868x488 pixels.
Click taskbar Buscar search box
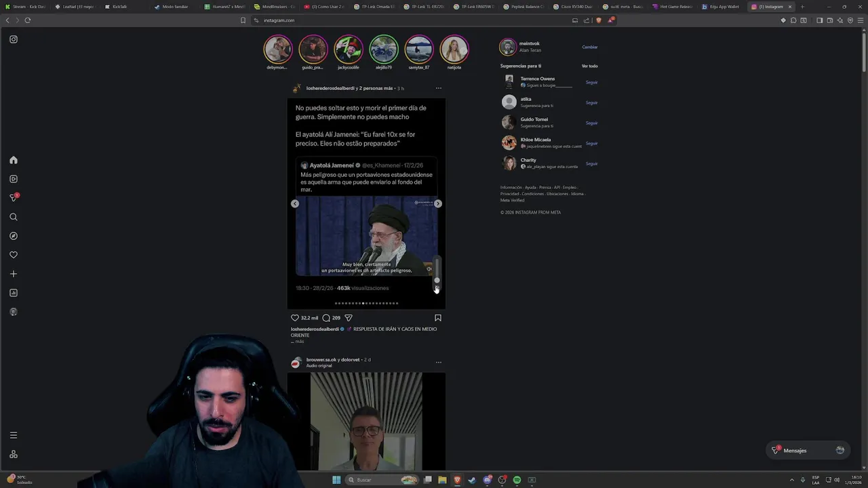click(382, 480)
